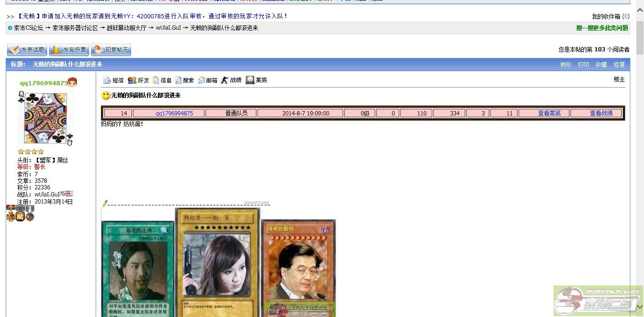Click the yellow smiley face icon
Image resolution: width=644 pixels, height=317 pixels.
pos(106,96)
